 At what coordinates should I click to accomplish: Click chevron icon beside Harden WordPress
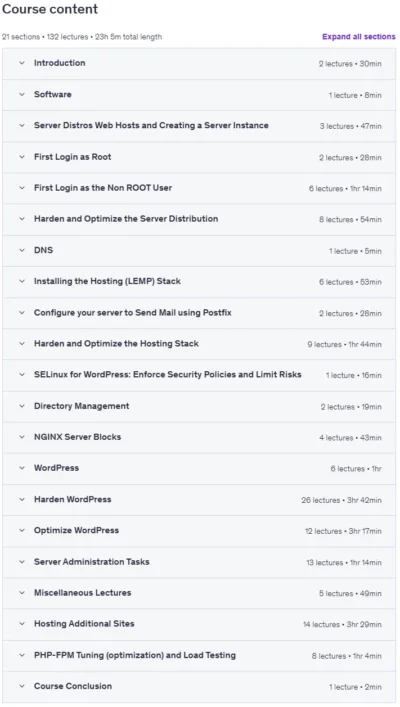(22, 500)
